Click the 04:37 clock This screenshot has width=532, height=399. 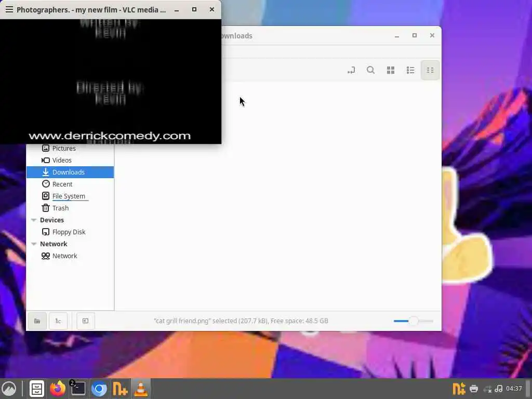point(514,389)
